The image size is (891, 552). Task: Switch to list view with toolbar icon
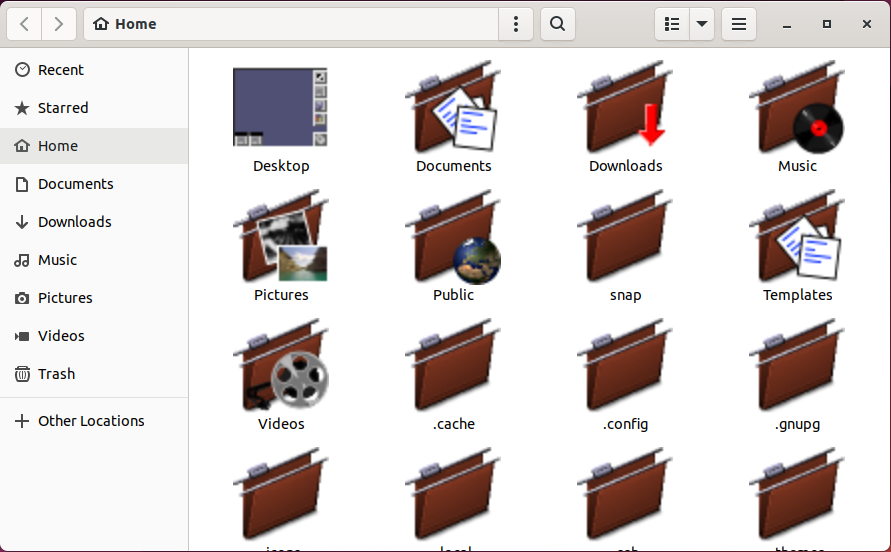coord(672,24)
